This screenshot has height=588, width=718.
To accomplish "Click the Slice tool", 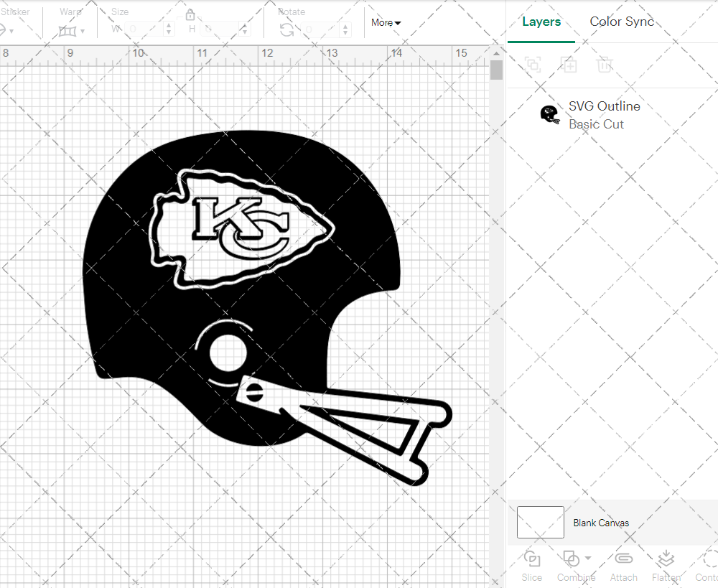I will [531, 566].
